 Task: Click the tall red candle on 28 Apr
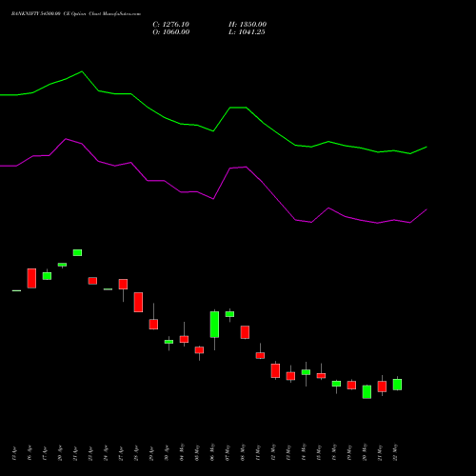pyautogui.click(x=138, y=302)
